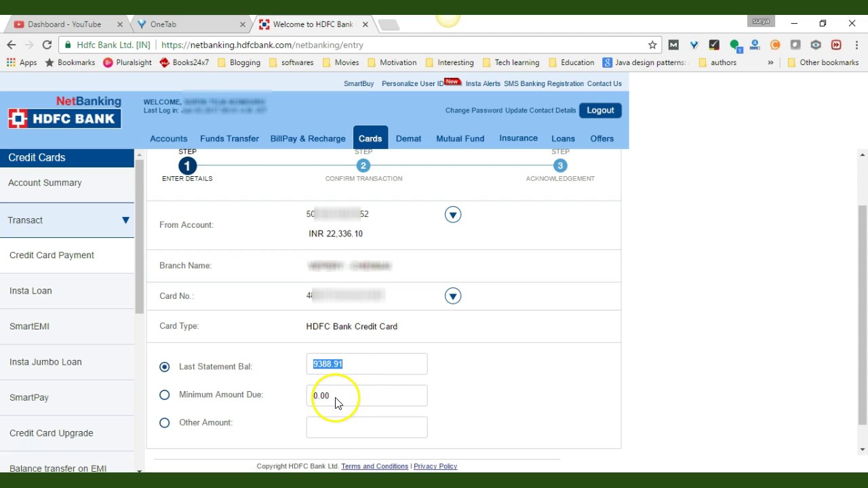Open the Change Password link
The image size is (868, 488).
click(x=474, y=110)
